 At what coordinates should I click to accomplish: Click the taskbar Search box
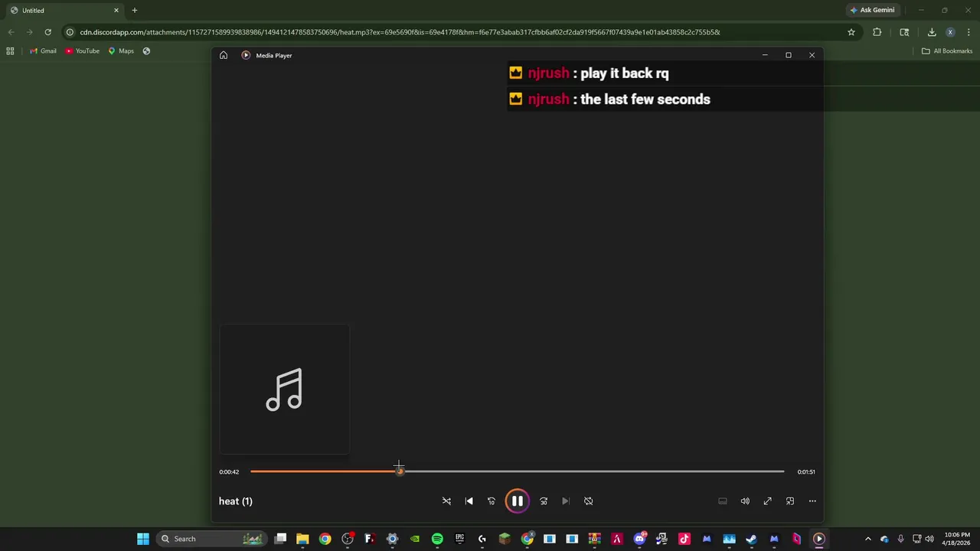pyautogui.click(x=212, y=539)
